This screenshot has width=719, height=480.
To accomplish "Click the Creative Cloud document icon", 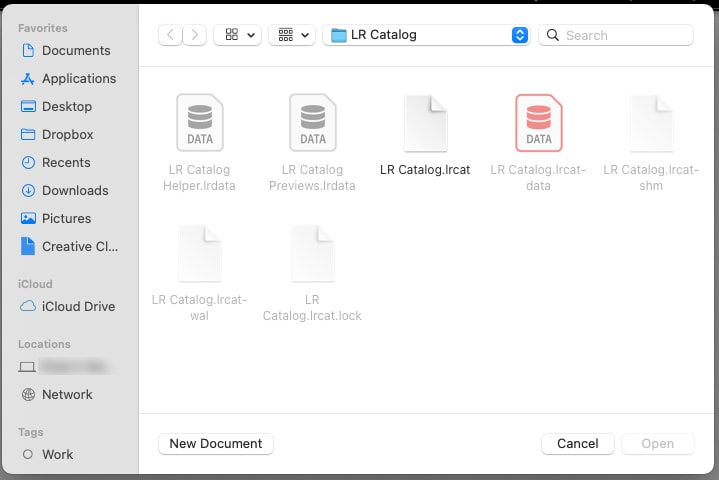I will click(x=28, y=246).
